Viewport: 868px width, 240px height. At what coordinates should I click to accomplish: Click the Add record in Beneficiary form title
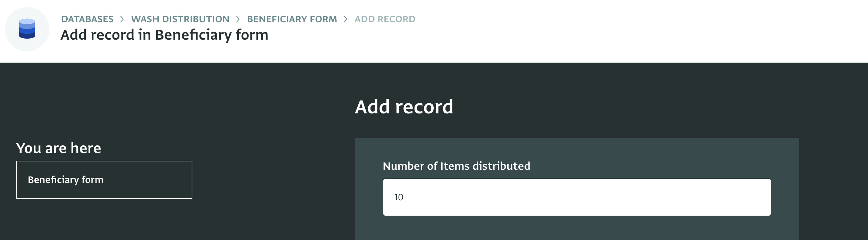[164, 35]
